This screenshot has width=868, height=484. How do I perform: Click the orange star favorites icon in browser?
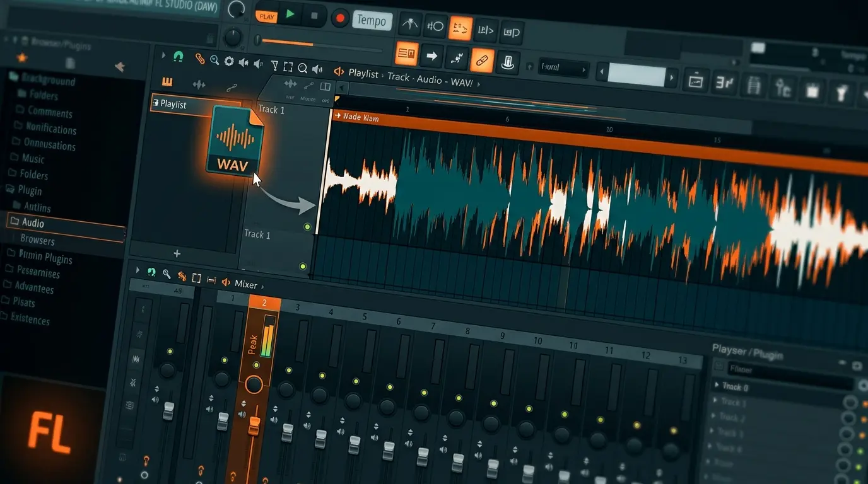pyautogui.click(x=22, y=57)
